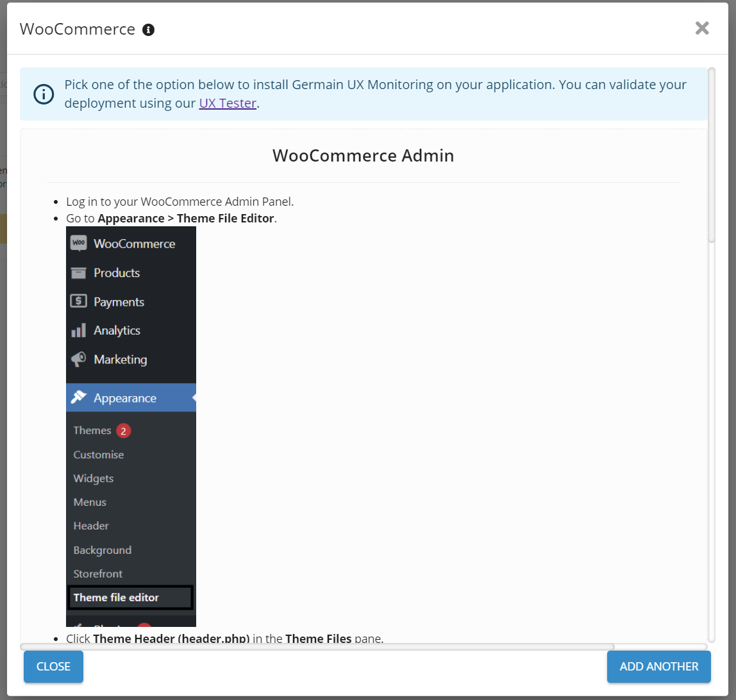
Task: Click the Widgets submenu entry
Action: tap(94, 478)
